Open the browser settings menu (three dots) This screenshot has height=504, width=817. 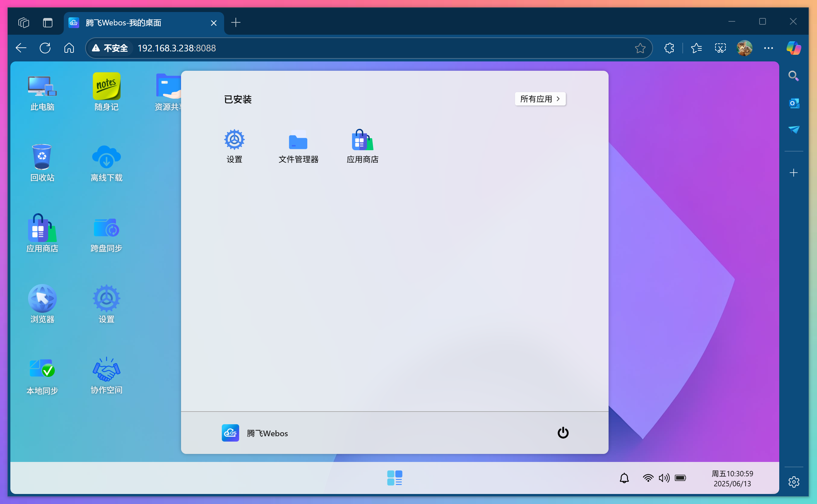click(x=768, y=48)
